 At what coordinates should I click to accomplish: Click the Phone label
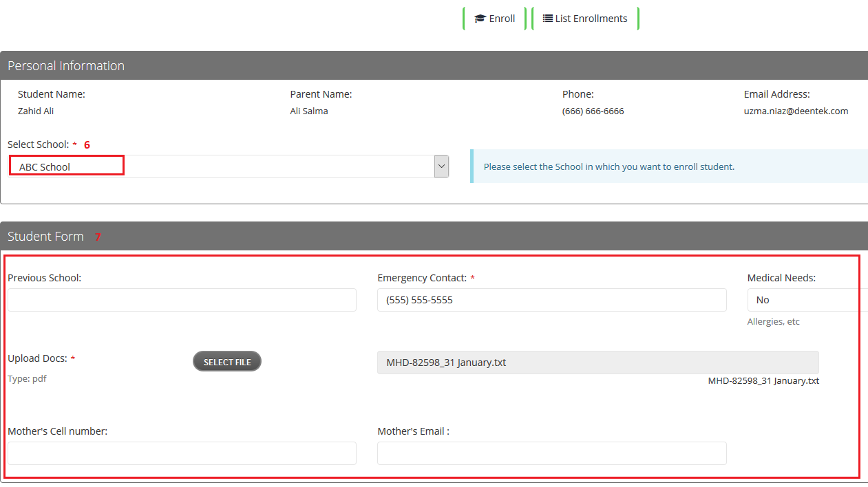[x=578, y=94]
